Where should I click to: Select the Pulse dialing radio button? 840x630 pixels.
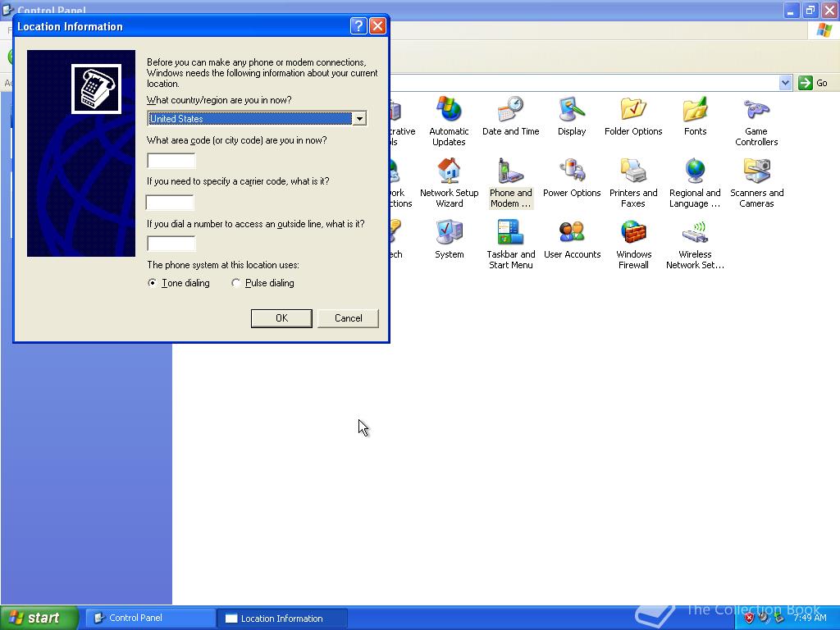click(x=236, y=282)
